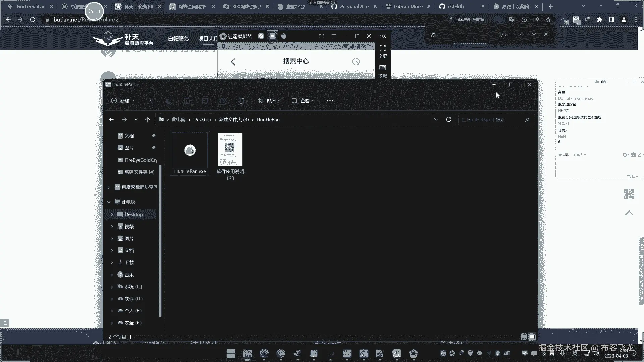Collapse the 此电脑 tree node
Viewport: 644px width, 362px height.
click(x=109, y=202)
